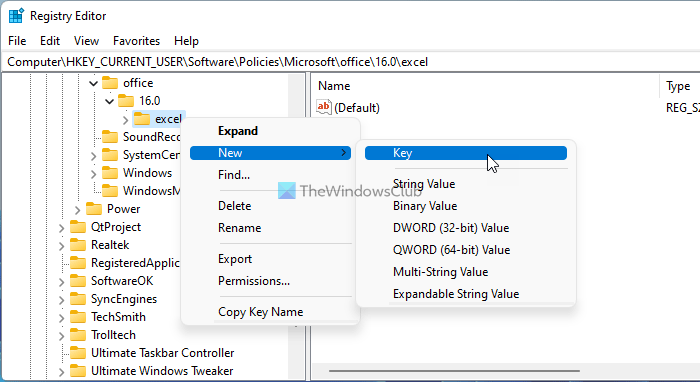The width and height of the screenshot is (700, 382).
Task: Expand the excel key chevron
Action: [x=125, y=120]
